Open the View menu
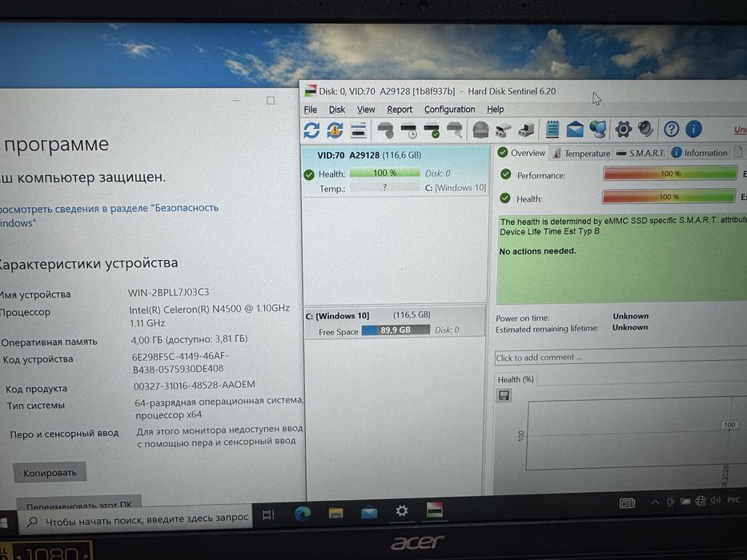This screenshot has height=560, width=747. 366,110
